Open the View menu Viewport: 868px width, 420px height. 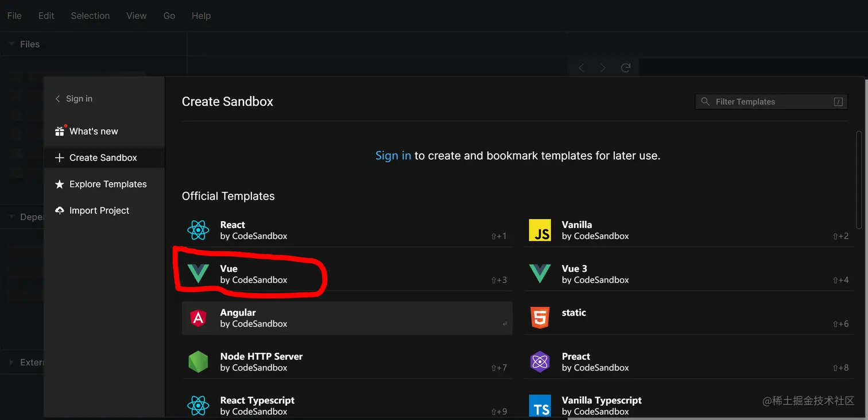tap(137, 16)
